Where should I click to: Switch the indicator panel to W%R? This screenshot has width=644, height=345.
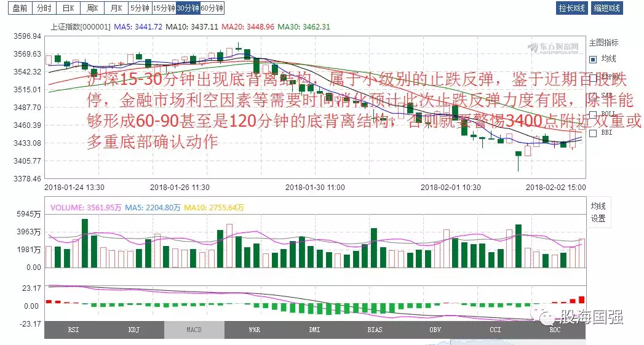(255, 330)
